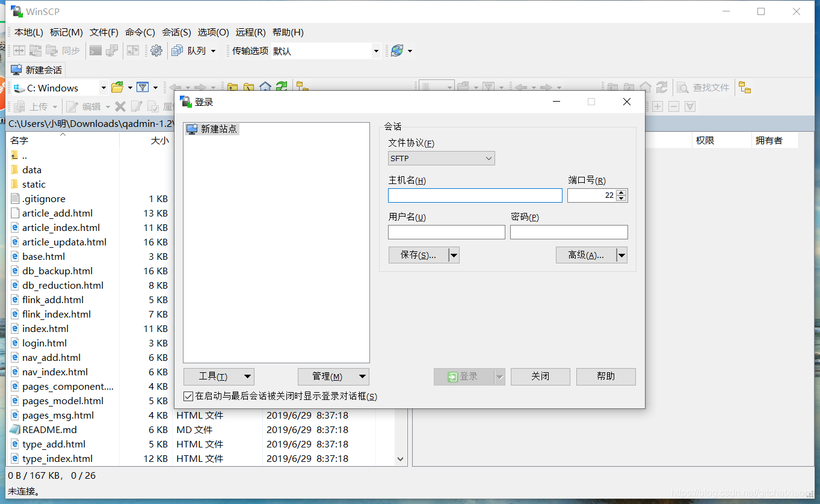
Task: Open the 远程(R) menu
Action: click(x=251, y=32)
